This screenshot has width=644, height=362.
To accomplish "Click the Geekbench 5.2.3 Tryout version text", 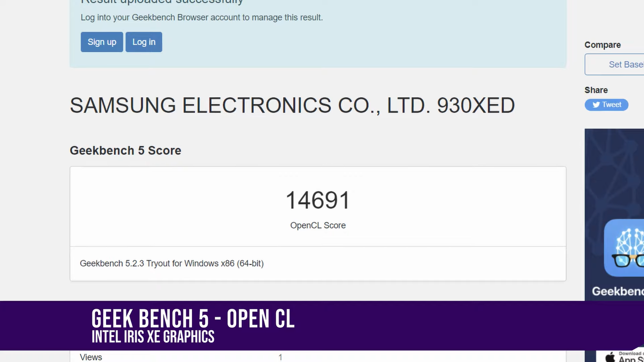I will click(x=172, y=263).
